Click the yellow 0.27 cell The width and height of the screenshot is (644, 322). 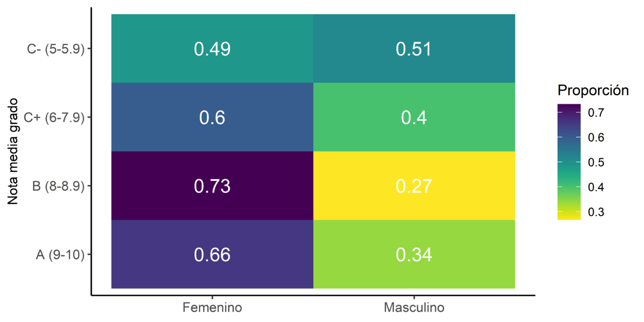[413, 186]
